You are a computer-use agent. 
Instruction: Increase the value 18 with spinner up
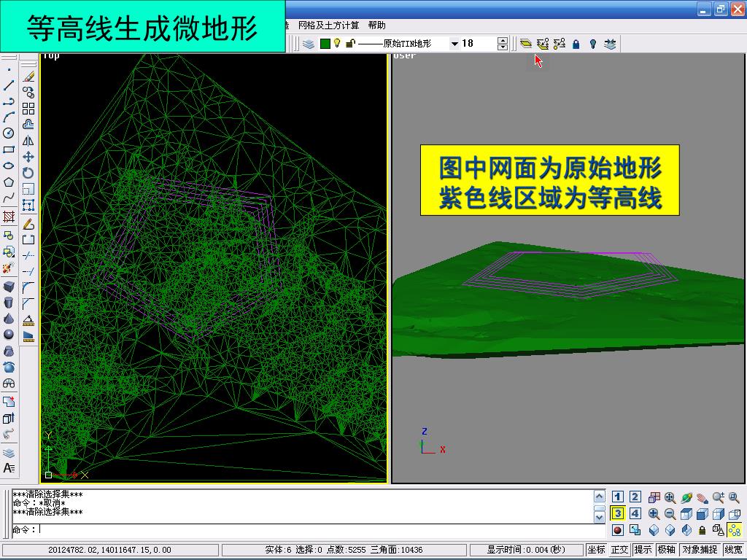click(502, 41)
